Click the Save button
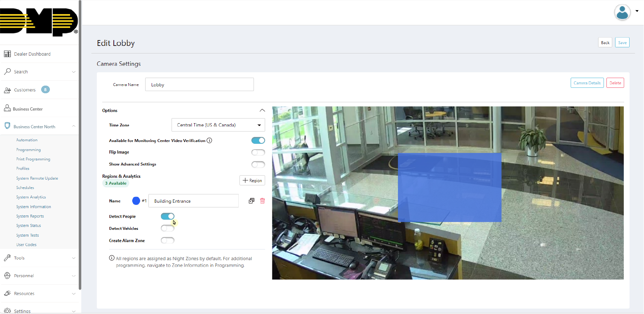This screenshot has height=314, width=644. tap(622, 43)
